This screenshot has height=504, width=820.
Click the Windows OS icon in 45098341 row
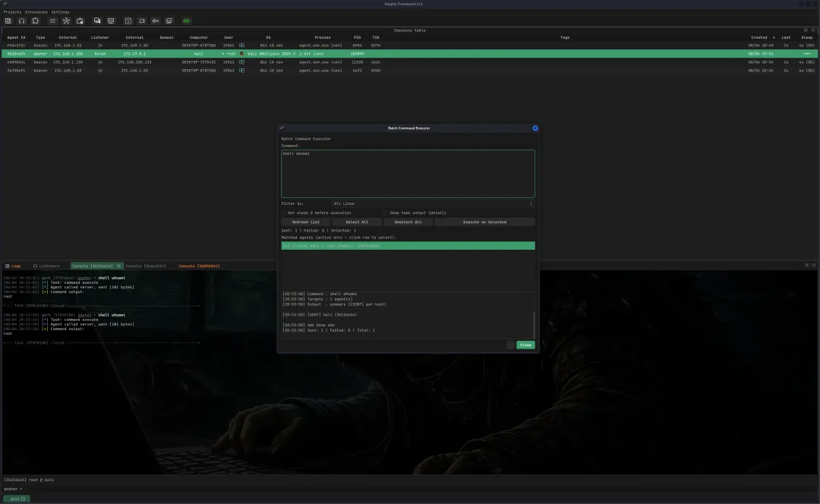pos(241,62)
